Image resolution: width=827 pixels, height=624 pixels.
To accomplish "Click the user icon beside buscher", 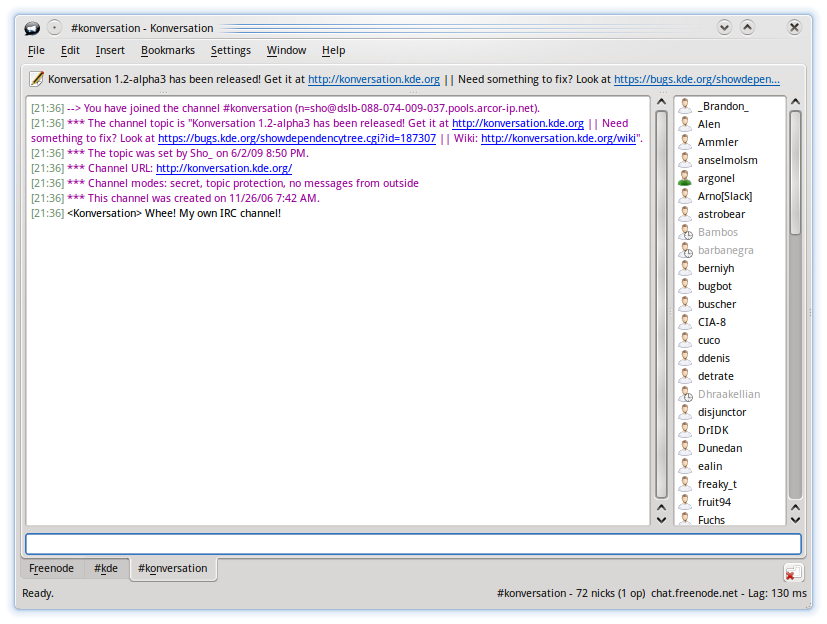I will (x=685, y=304).
